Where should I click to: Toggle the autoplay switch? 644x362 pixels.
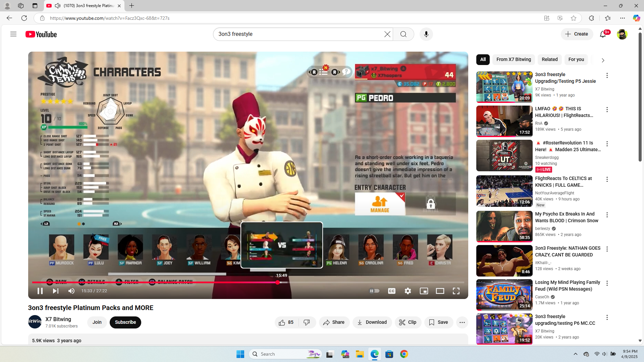(x=374, y=291)
